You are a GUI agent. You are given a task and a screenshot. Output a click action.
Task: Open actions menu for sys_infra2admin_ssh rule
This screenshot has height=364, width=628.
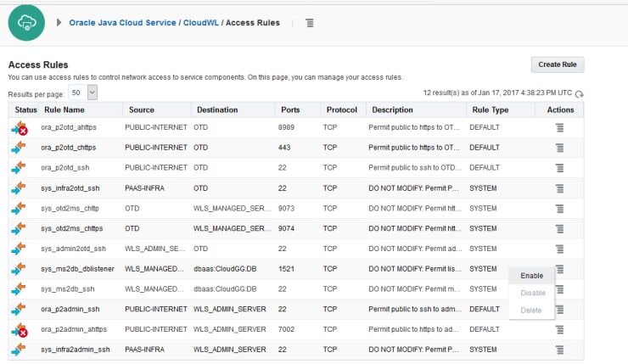[x=559, y=349]
